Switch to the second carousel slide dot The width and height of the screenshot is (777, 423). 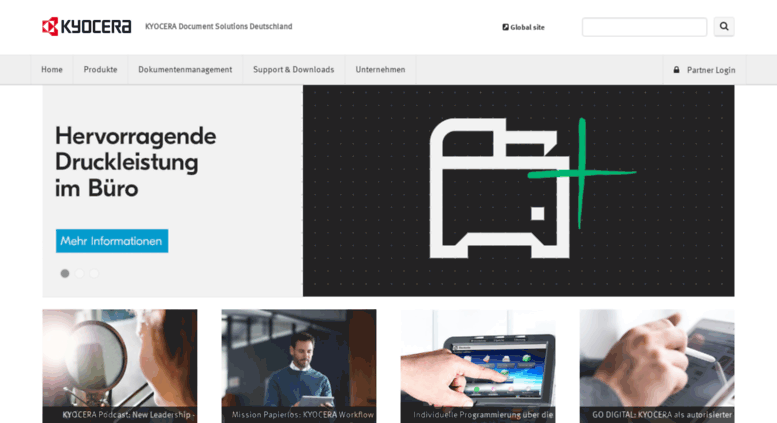click(x=80, y=273)
